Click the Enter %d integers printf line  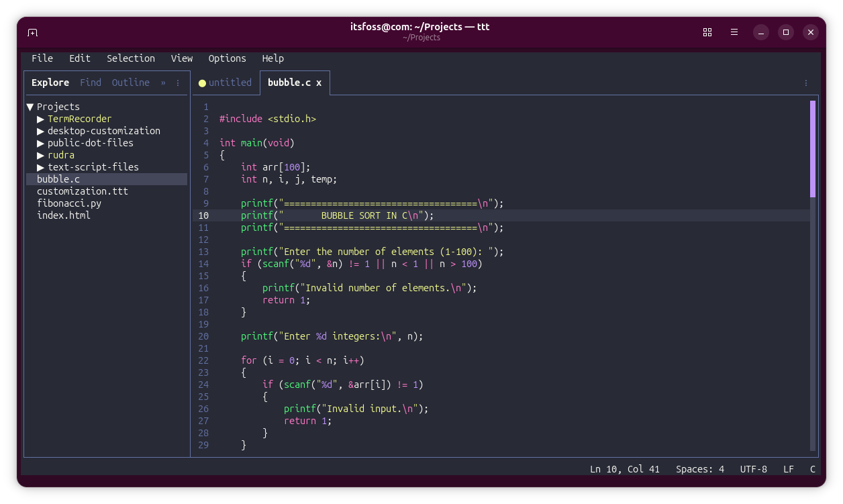coord(332,336)
